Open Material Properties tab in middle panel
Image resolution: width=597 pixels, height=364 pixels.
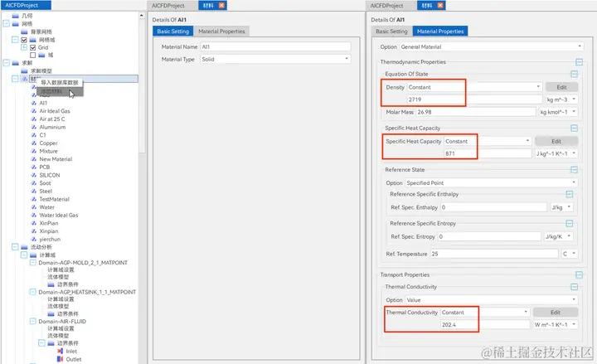(221, 32)
